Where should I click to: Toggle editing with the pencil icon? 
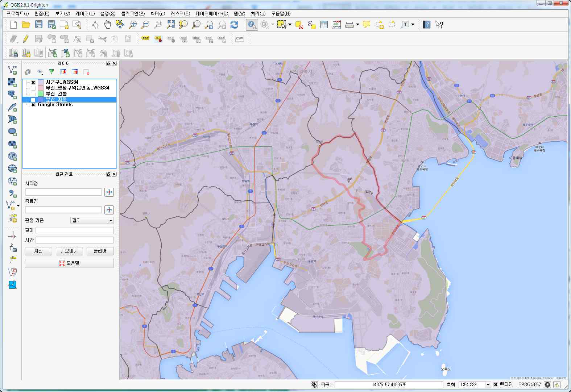tap(26, 38)
